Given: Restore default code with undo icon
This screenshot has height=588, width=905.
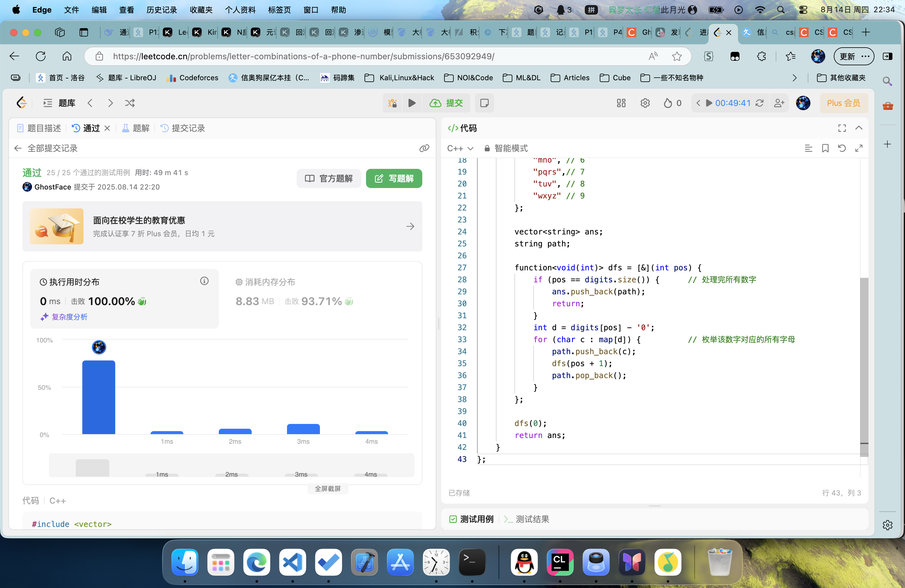Looking at the screenshot, I should [842, 148].
